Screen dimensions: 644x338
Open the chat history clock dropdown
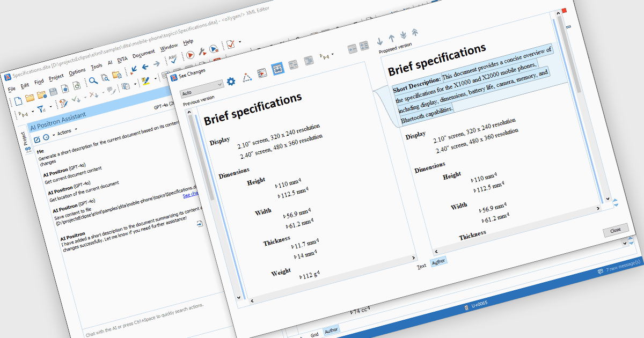(x=48, y=137)
